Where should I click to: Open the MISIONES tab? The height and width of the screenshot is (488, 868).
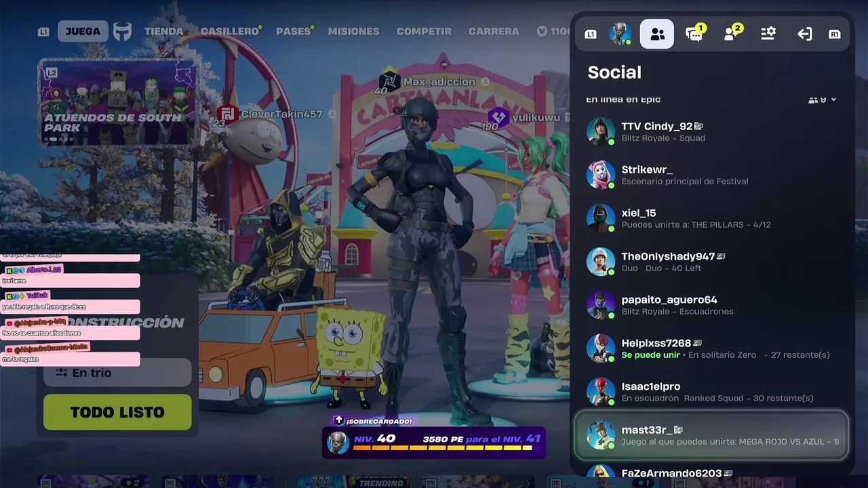pyautogui.click(x=353, y=31)
